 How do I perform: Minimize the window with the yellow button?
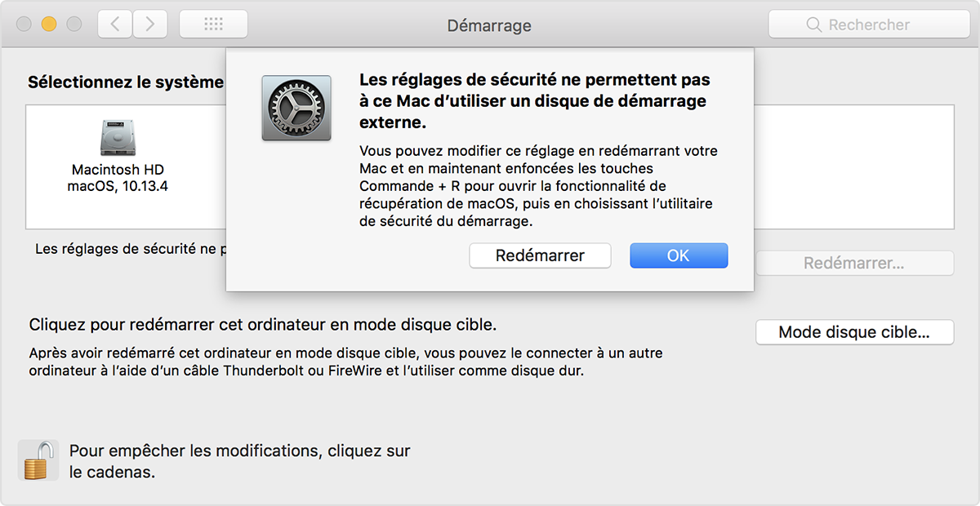click(x=49, y=24)
